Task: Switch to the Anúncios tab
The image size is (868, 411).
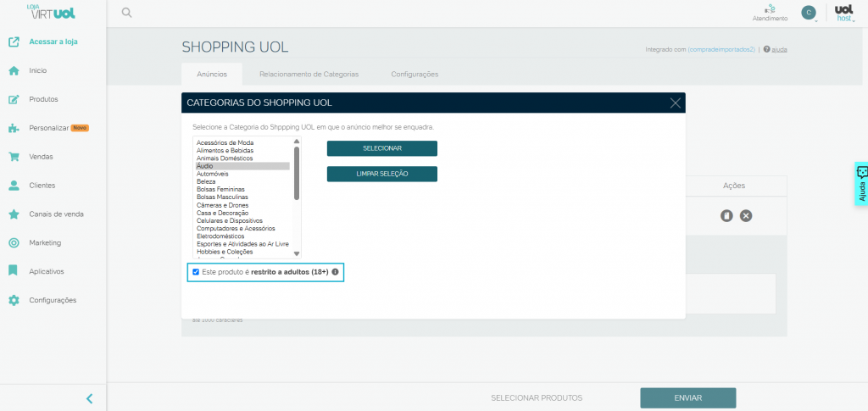Action: (x=212, y=74)
